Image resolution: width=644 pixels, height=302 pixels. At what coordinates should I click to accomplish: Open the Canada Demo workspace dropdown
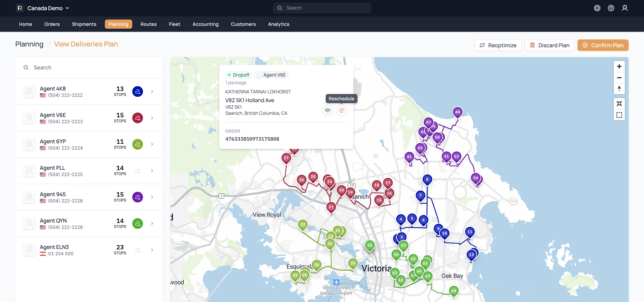45,8
